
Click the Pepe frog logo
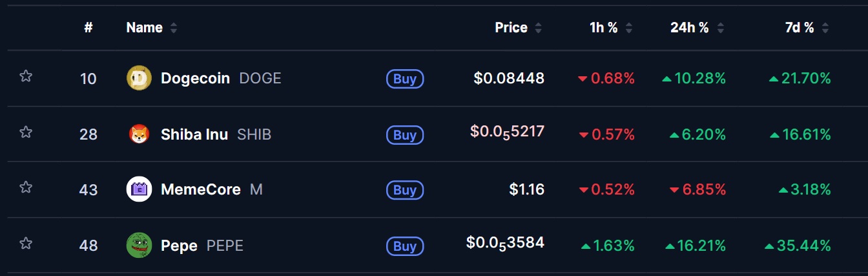(139, 246)
